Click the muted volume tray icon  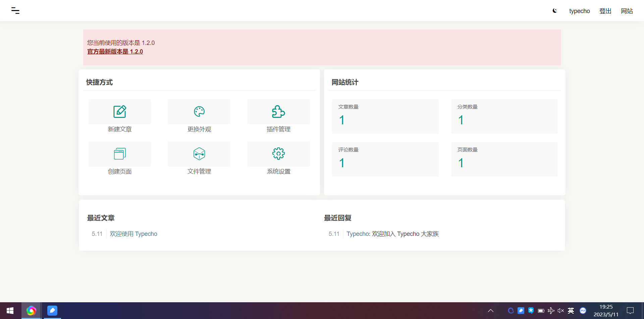point(561,311)
